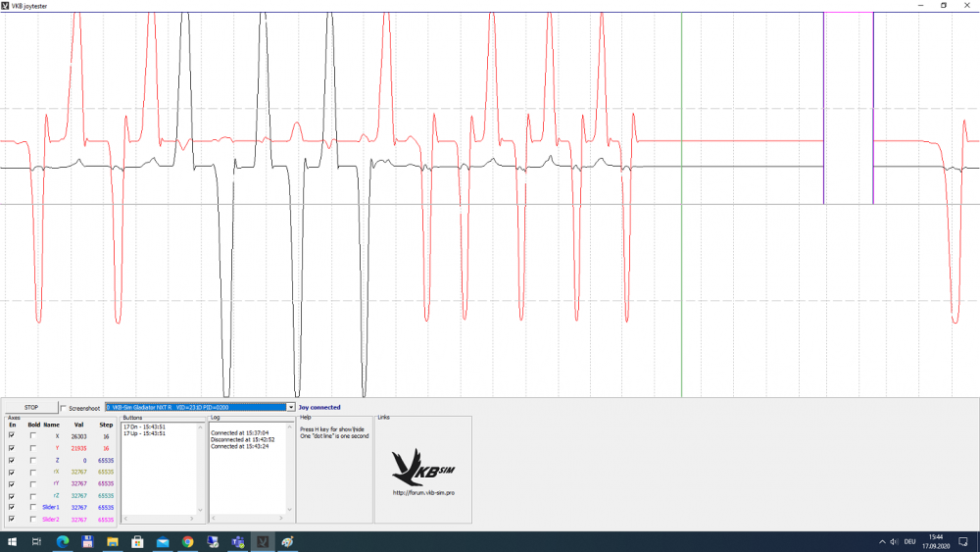
Task: Enable Bold for axis Z
Action: (x=33, y=460)
